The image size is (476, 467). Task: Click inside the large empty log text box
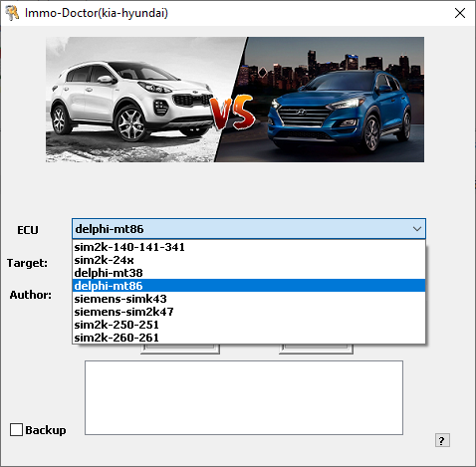(x=244, y=397)
